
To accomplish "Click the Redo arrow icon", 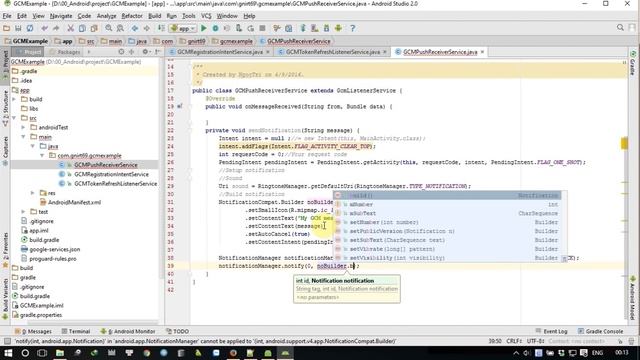I will 56,28.
